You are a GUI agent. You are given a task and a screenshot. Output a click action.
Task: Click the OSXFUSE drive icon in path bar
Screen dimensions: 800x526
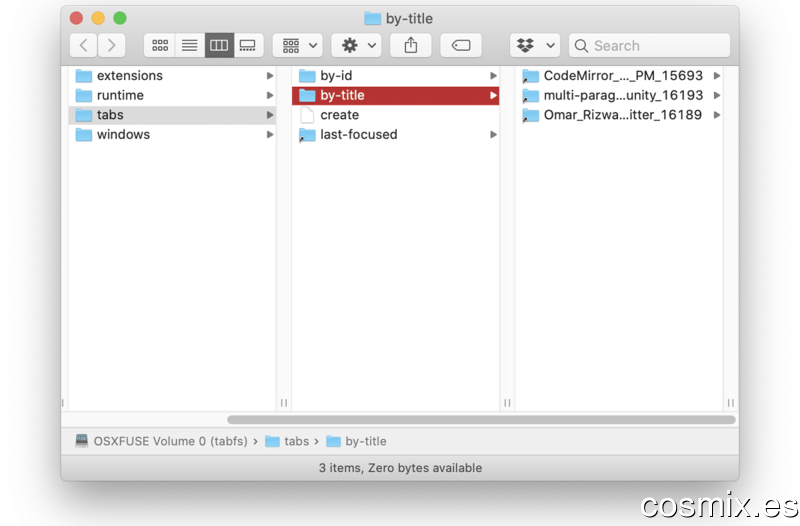(82, 441)
